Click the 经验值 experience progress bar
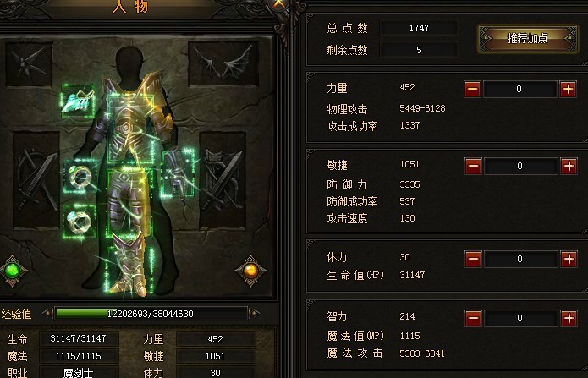 coord(151,314)
